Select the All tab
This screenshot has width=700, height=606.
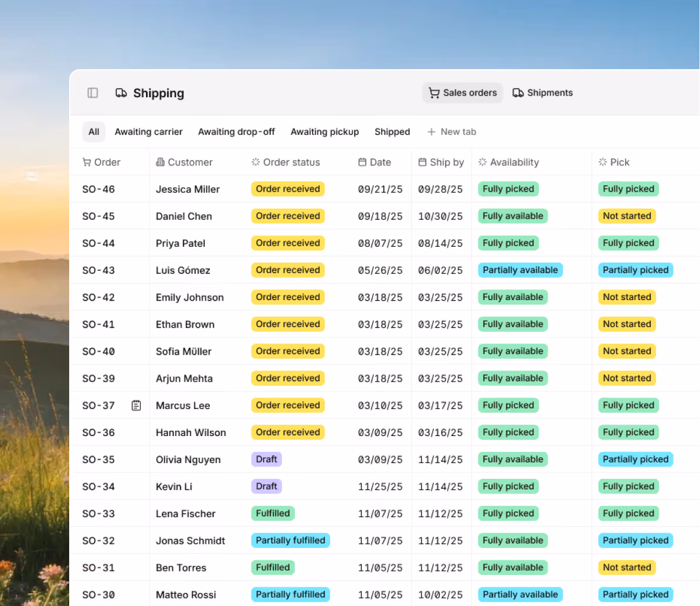pos(94,132)
